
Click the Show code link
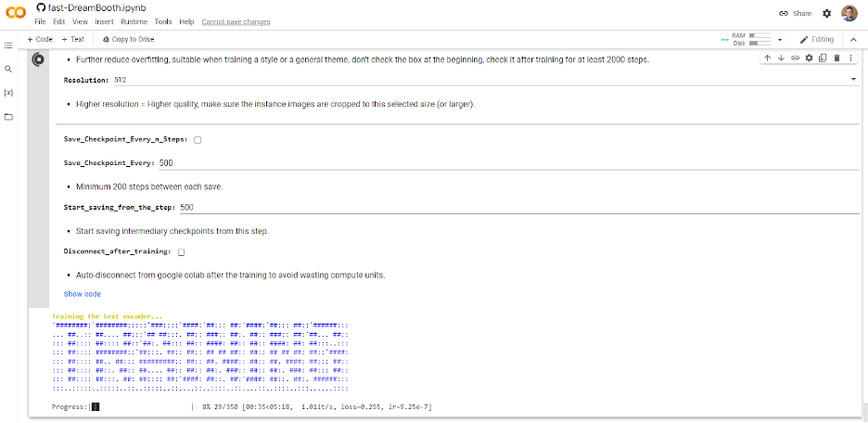[83, 294]
